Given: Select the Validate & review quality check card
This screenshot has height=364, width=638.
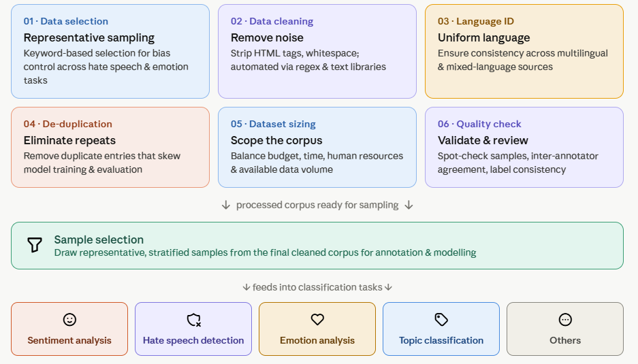Looking at the screenshot, I should click(524, 147).
